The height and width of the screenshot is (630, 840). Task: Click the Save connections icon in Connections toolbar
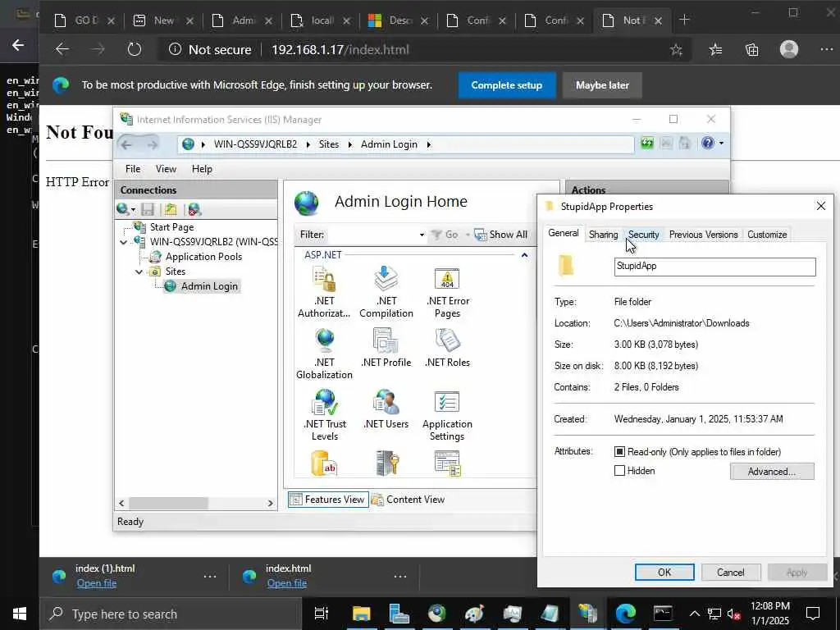(x=148, y=209)
